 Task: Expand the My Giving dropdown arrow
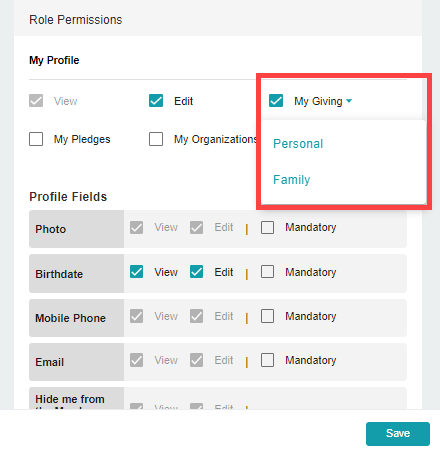tap(349, 101)
